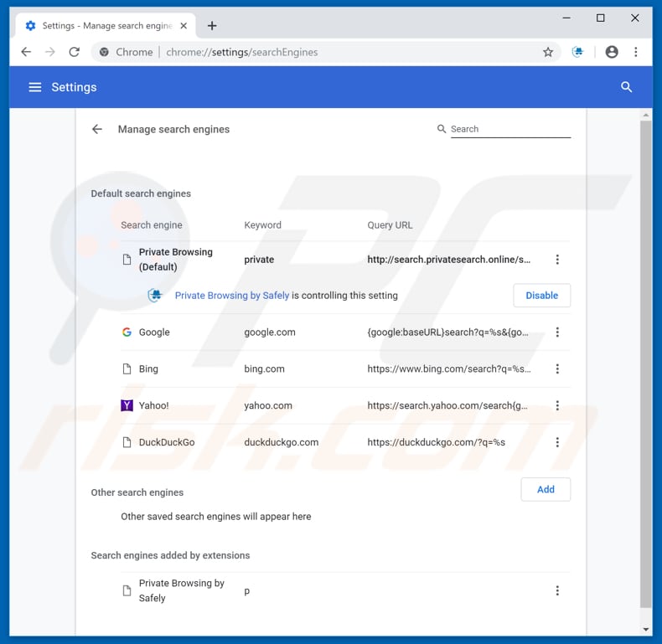The height and width of the screenshot is (644, 662).
Task: Focus the search engines Search field
Action: click(510, 129)
